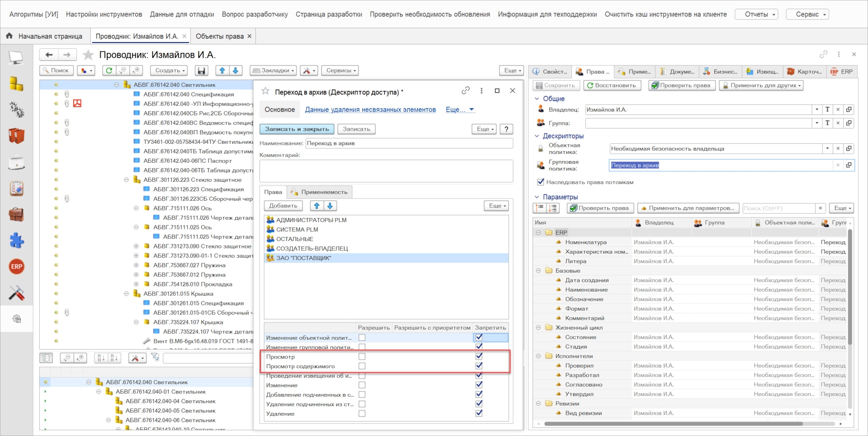This screenshot has width=868, height=436.
Task: Click the Записать button
Action: point(356,129)
